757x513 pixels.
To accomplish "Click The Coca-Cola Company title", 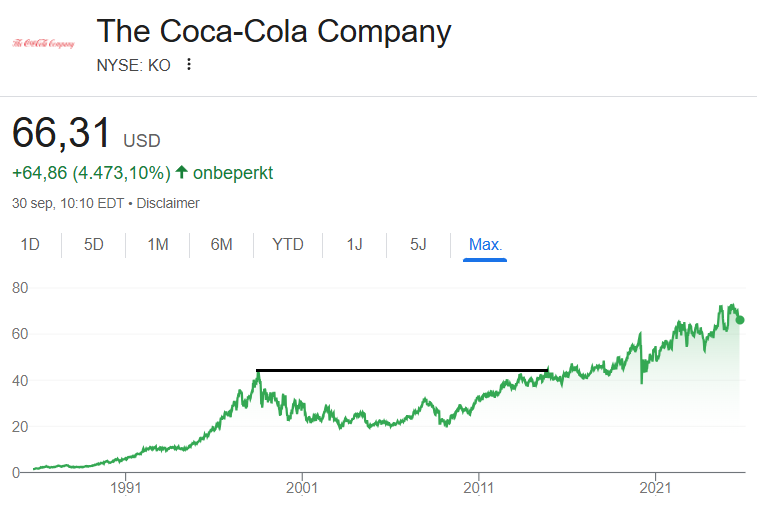I will tap(274, 32).
